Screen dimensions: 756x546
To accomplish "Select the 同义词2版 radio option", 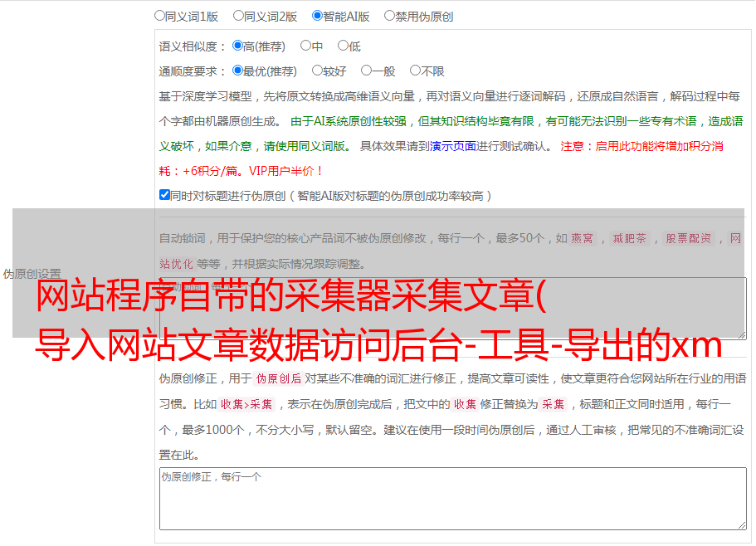I will coord(238,16).
